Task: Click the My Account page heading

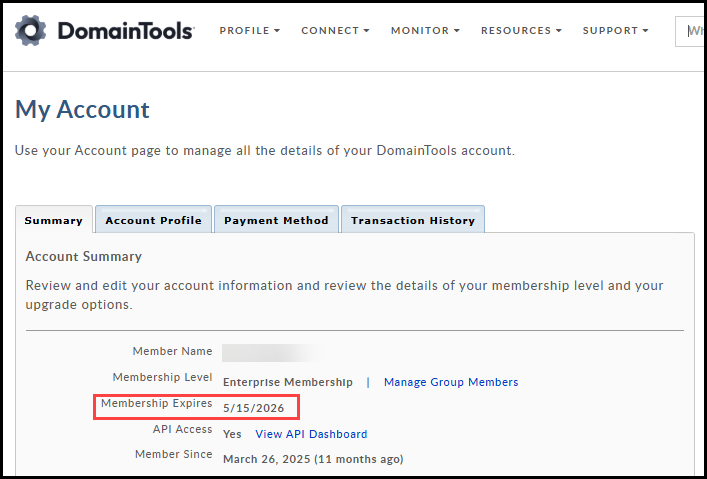Action: point(82,109)
